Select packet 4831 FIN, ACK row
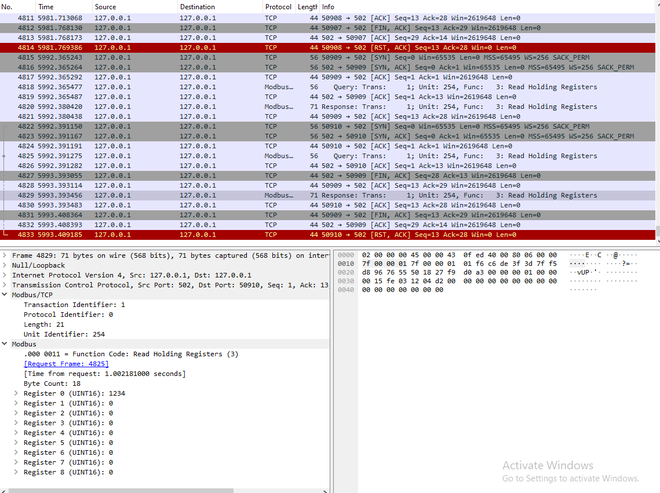The image size is (660, 493). pyautogui.click(x=327, y=215)
